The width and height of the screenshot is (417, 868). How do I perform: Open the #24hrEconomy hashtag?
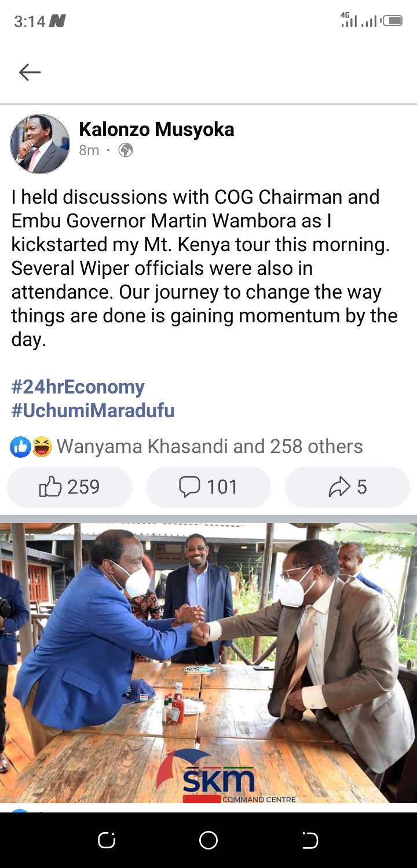coord(78,387)
